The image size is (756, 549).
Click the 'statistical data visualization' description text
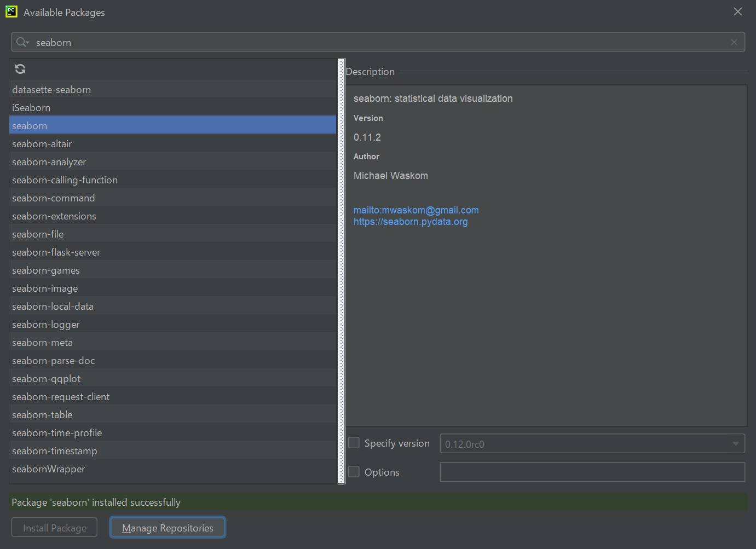click(x=454, y=99)
